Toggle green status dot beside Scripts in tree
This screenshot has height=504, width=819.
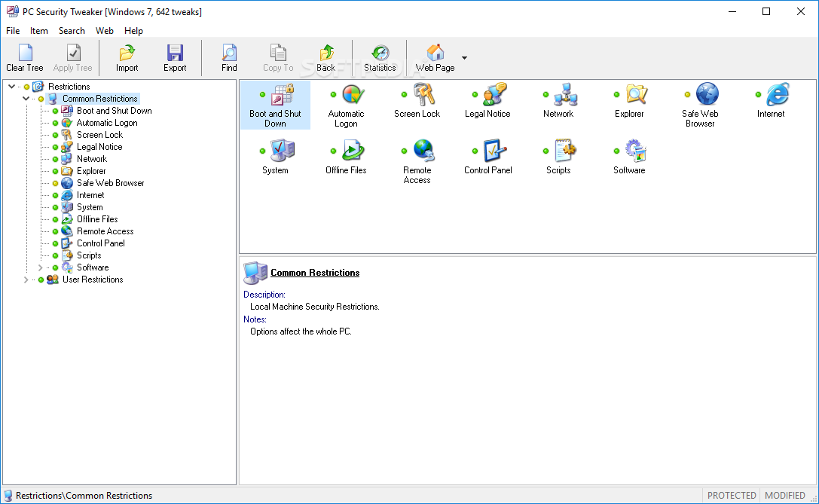click(55, 255)
